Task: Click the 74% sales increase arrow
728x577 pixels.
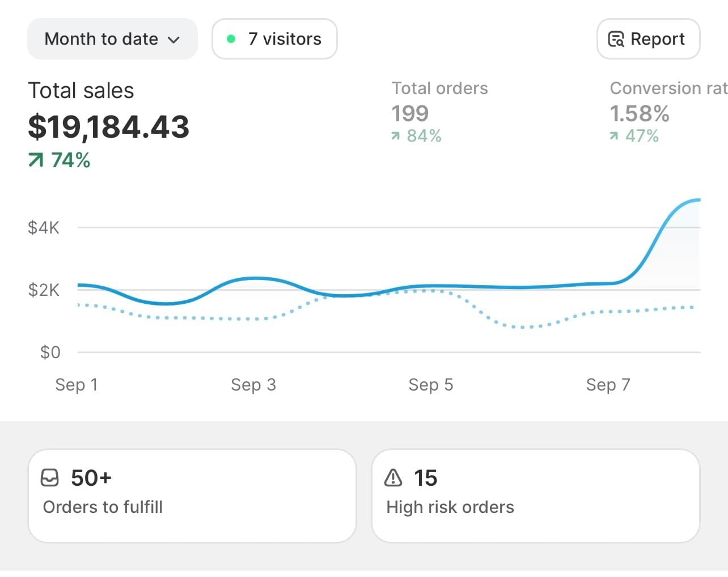Action: (x=36, y=160)
